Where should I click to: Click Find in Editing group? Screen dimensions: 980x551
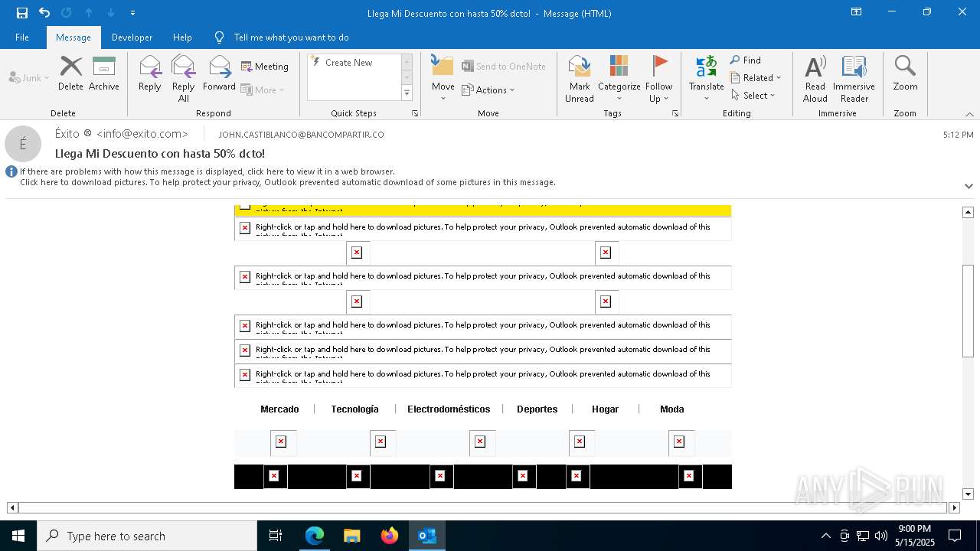click(745, 60)
